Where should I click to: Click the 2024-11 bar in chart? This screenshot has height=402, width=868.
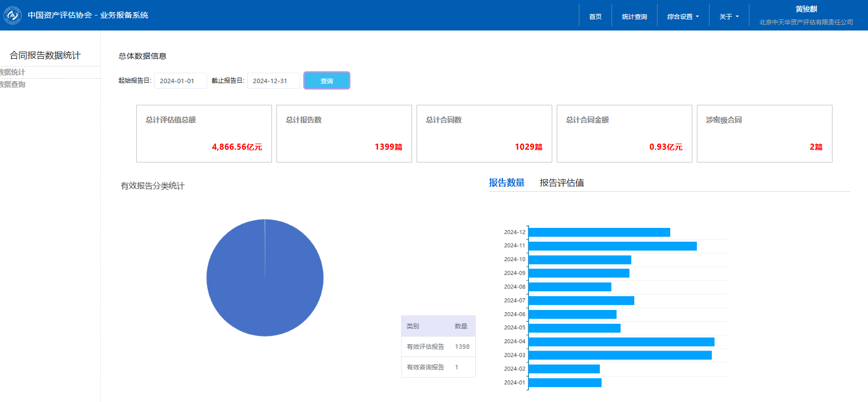tap(612, 246)
